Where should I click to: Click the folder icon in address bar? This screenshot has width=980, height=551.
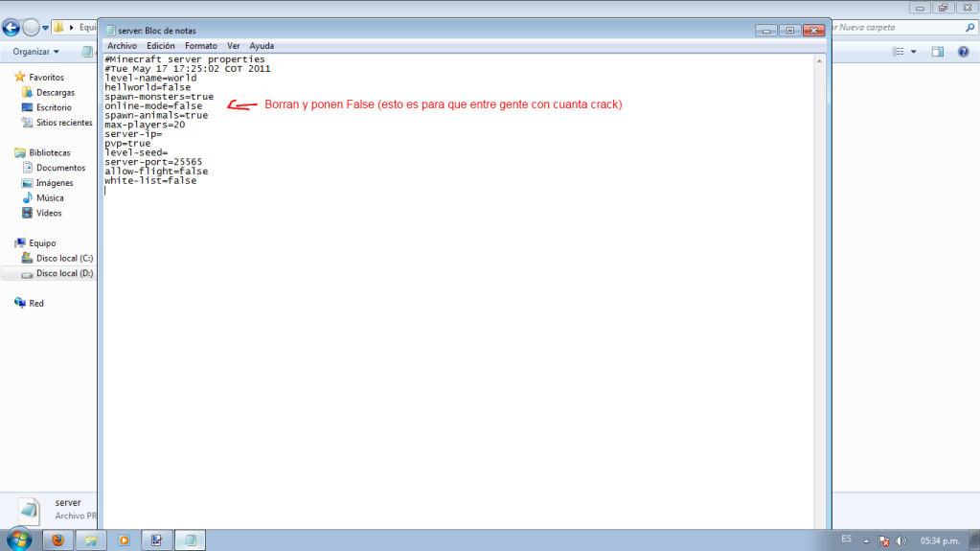pyautogui.click(x=58, y=28)
